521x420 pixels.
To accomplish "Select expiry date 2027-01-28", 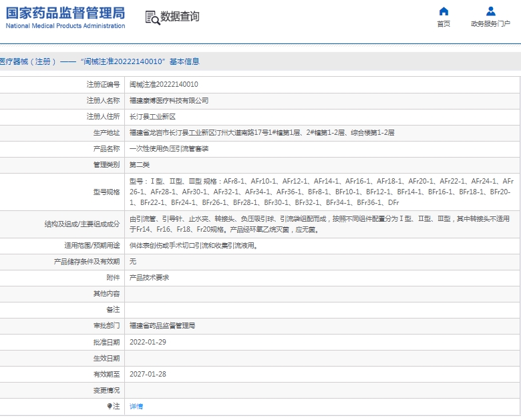I will click(x=148, y=374).
